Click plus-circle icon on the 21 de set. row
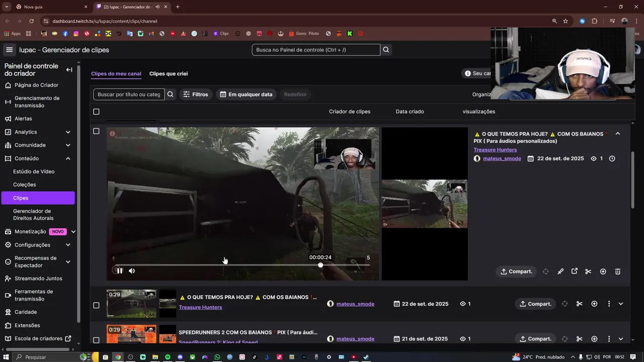This screenshot has width=644, height=362. (594, 339)
